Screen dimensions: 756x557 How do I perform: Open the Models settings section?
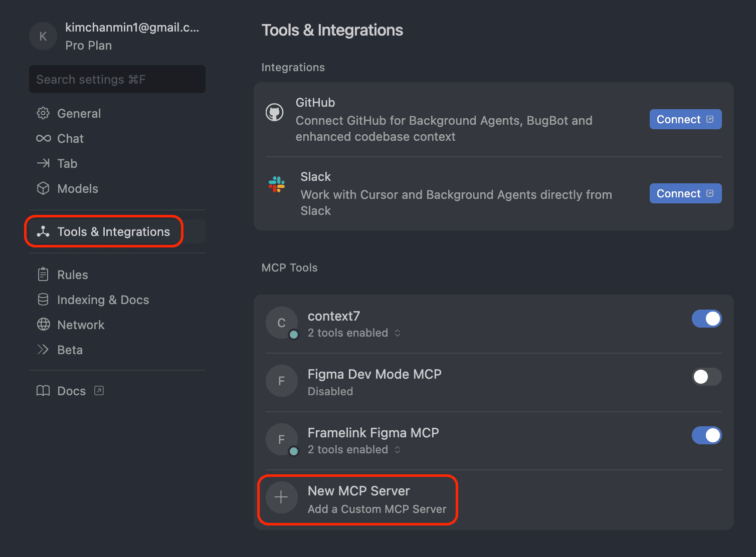coord(117,188)
